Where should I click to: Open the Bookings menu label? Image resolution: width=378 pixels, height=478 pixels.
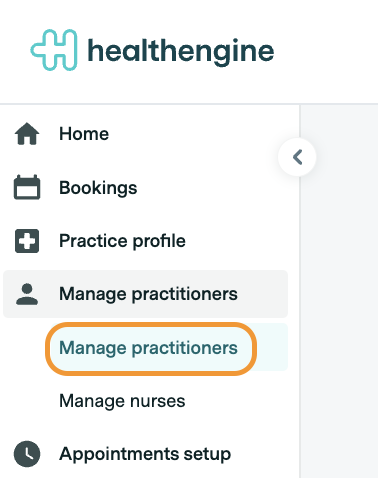(x=98, y=188)
